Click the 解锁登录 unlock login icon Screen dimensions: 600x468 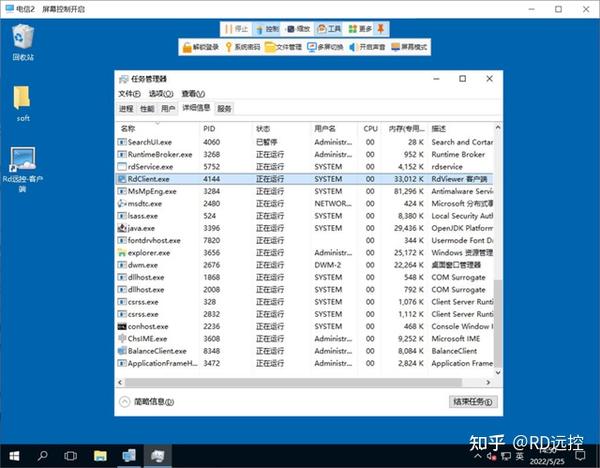(187, 47)
